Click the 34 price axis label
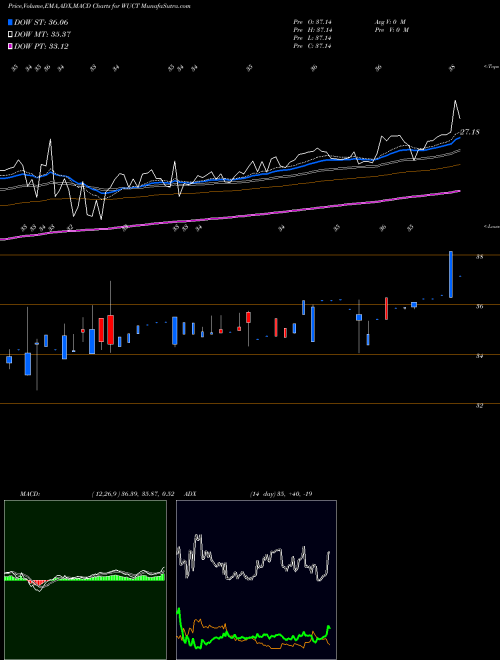 [x=479, y=356]
